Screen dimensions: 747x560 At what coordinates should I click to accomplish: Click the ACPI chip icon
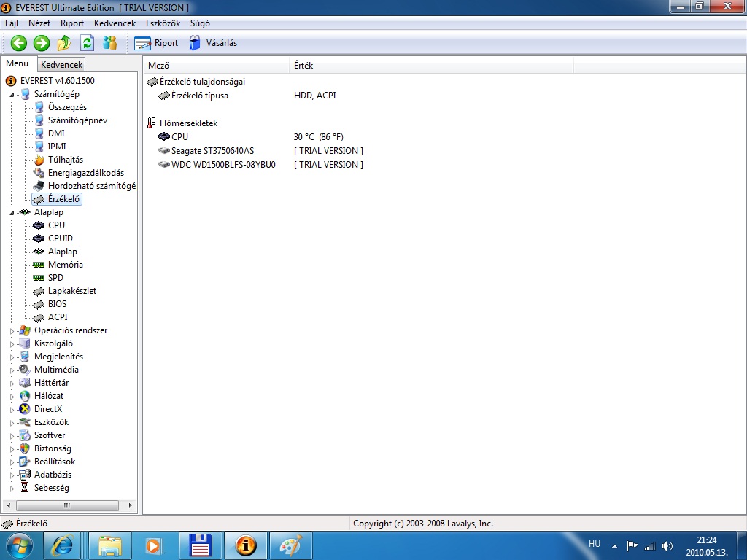(x=39, y=317)
